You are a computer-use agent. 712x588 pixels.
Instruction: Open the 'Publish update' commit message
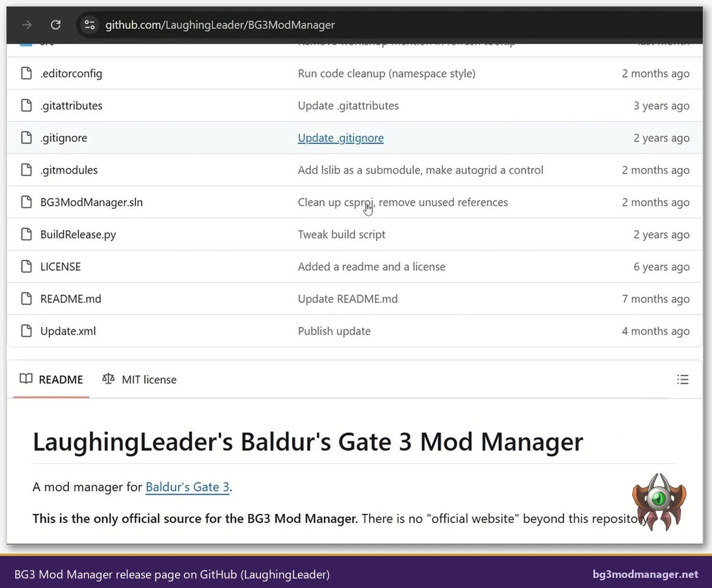334,331
